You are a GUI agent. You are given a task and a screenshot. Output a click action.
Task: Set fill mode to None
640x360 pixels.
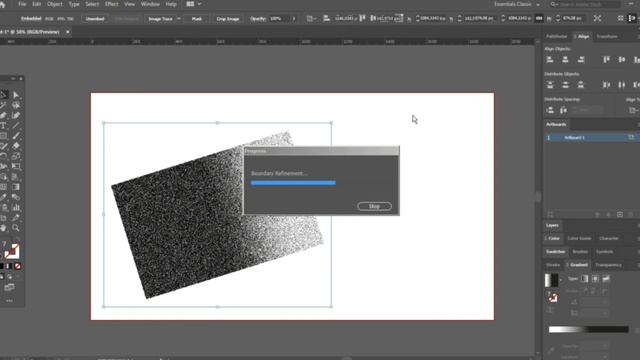tap(18, 266)
